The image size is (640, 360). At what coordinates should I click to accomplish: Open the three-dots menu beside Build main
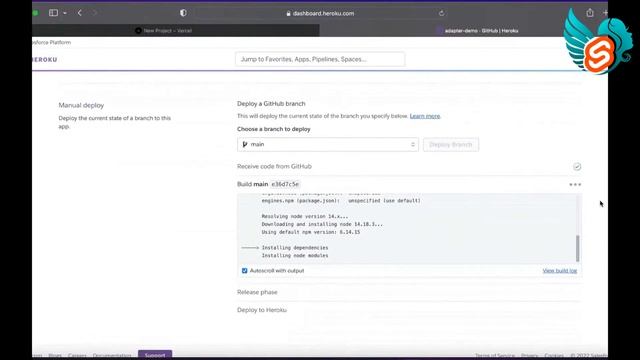click(575, 184)
